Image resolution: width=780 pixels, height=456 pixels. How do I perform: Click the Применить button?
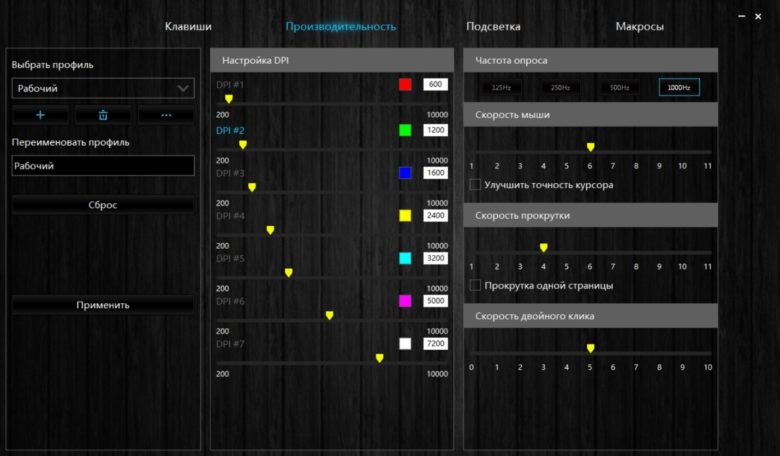pos(103,305)
